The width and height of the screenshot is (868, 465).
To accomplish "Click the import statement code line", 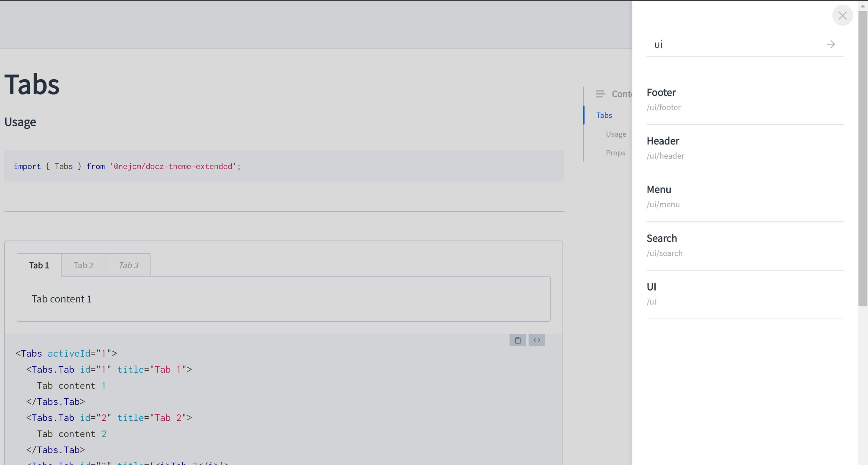I will coord(127,166).
